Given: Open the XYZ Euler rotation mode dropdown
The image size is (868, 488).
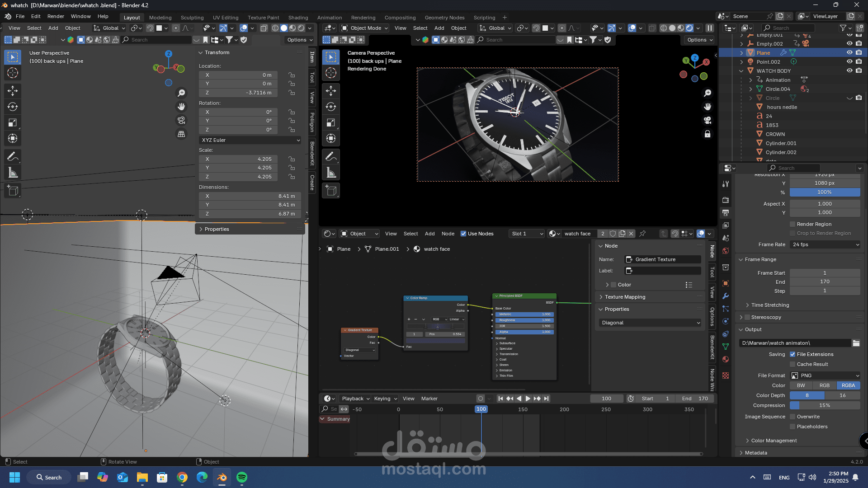Looking at the screenshot, I should (250, 140).
